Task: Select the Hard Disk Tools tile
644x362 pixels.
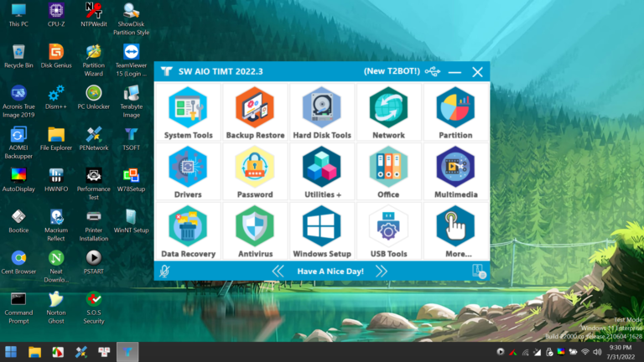Action: coord(322,112)
